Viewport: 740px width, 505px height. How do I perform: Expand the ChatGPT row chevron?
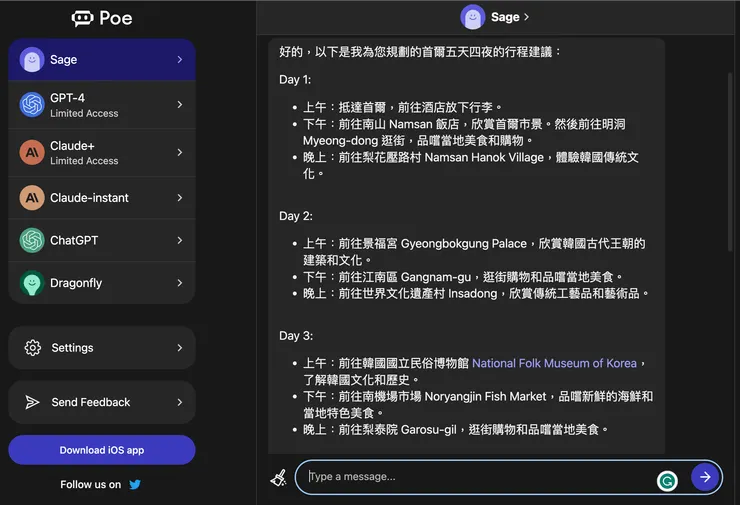(179, 240)
